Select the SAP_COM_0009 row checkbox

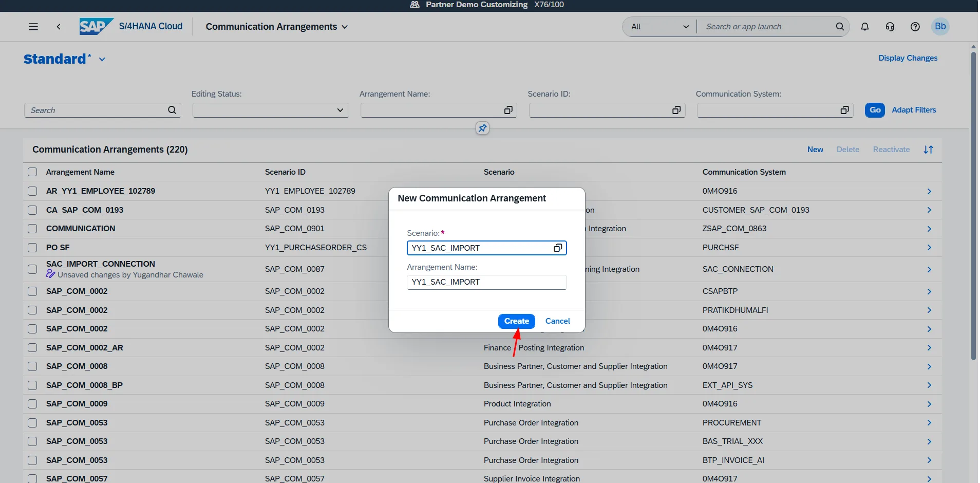point(32,404)
